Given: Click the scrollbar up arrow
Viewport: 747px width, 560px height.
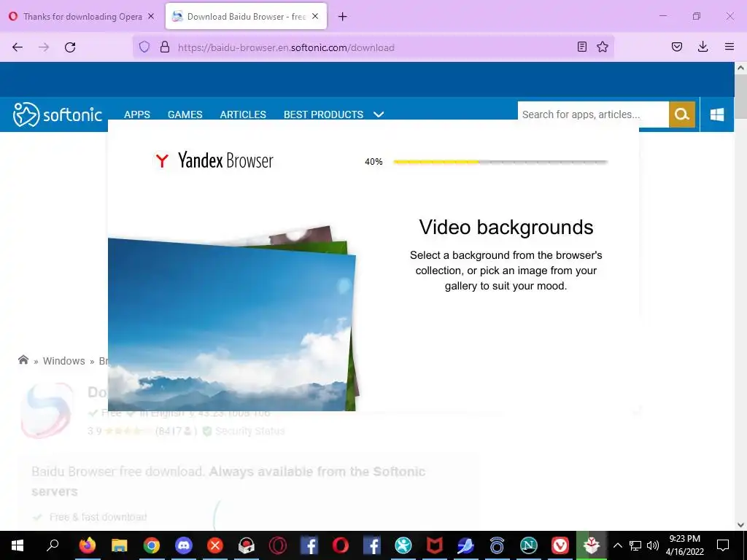Looking at the screenshot, I should (x=740, y=68).
